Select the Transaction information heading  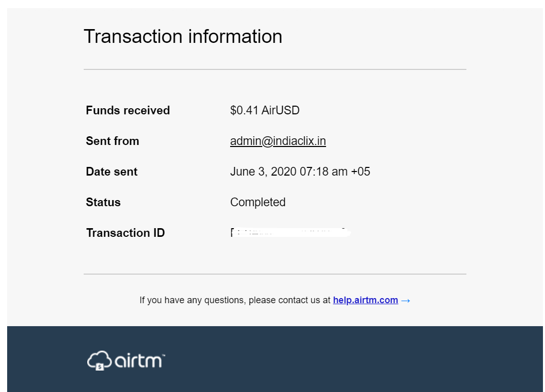183,36
